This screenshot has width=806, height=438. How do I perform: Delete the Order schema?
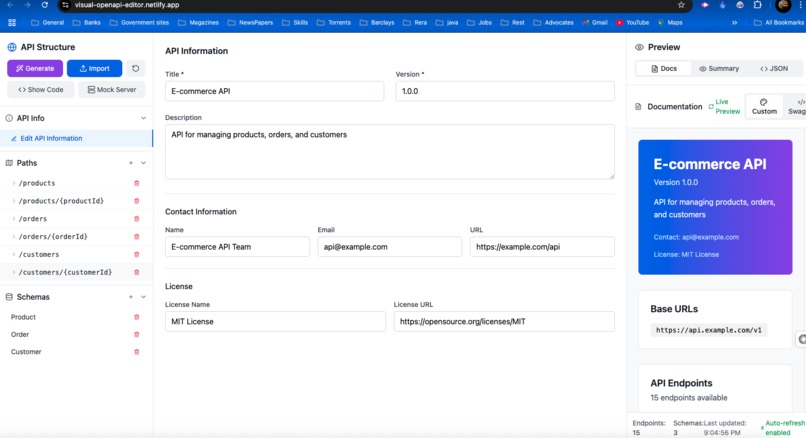pyautogui.click(x=137, y=335)
